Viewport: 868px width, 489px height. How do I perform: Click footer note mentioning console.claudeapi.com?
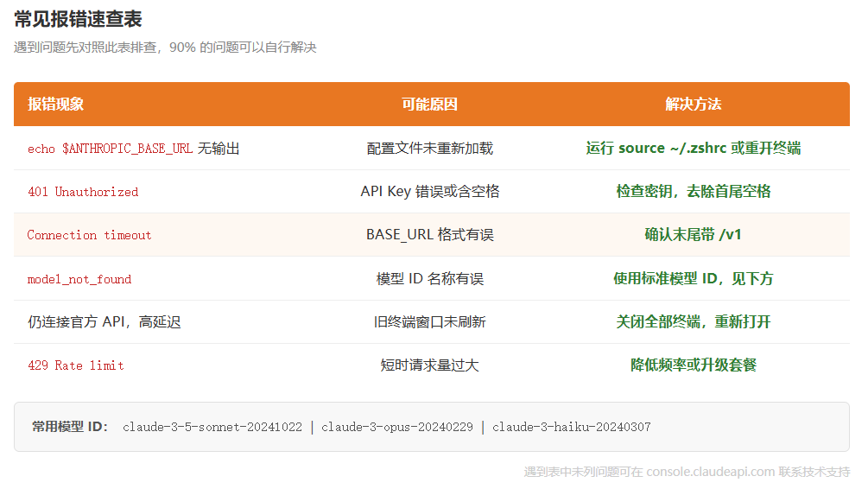[x=687, y=472]
